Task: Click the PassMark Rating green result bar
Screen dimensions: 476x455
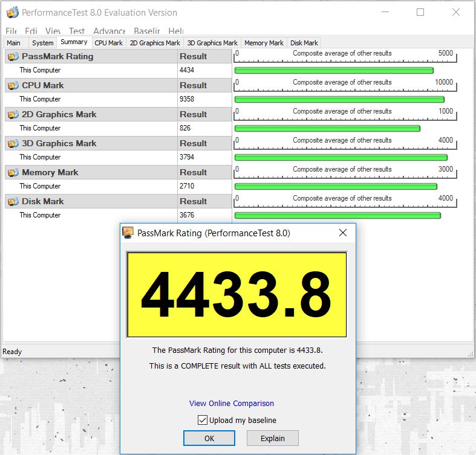Action: (334, 71)
